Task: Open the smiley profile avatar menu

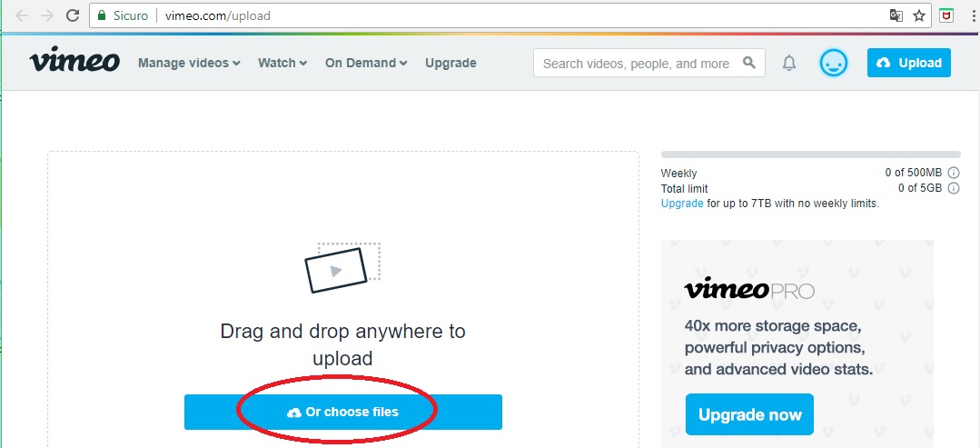Action: click(834, 63)
